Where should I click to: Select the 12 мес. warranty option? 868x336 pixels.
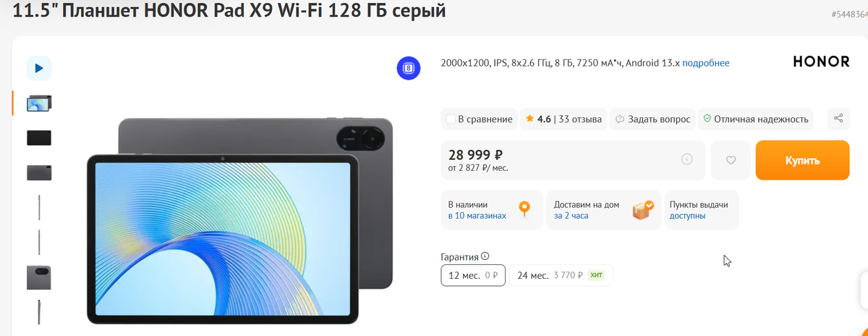[473, 275]
